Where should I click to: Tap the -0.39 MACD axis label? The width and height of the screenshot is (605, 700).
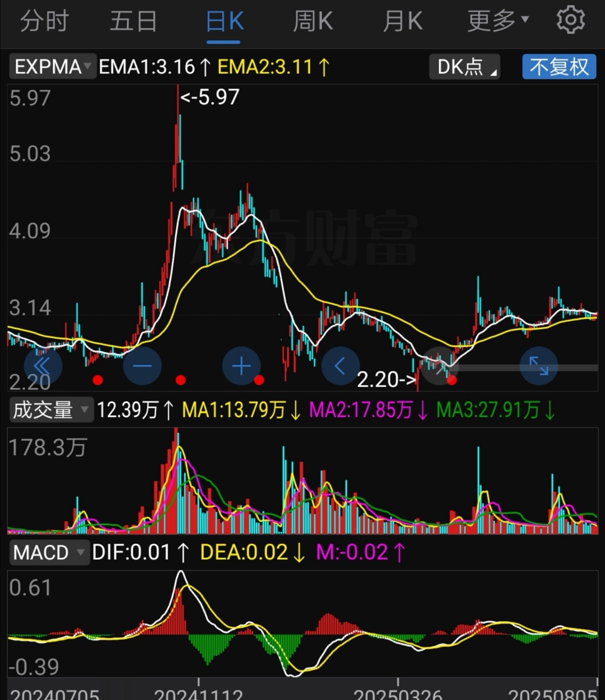tap(34, 667)
